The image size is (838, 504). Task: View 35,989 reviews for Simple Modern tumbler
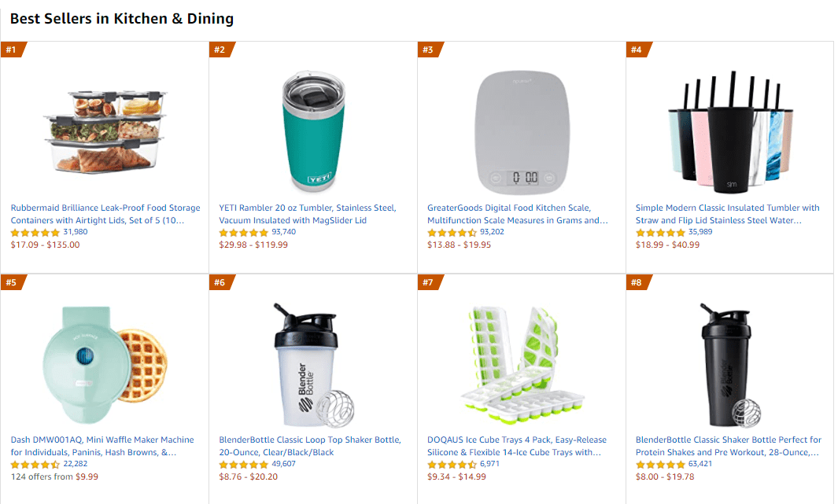click(x=700, y=232)
